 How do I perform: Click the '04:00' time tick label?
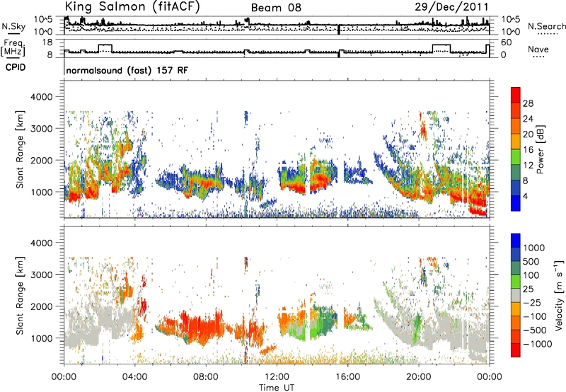point(134,377)
